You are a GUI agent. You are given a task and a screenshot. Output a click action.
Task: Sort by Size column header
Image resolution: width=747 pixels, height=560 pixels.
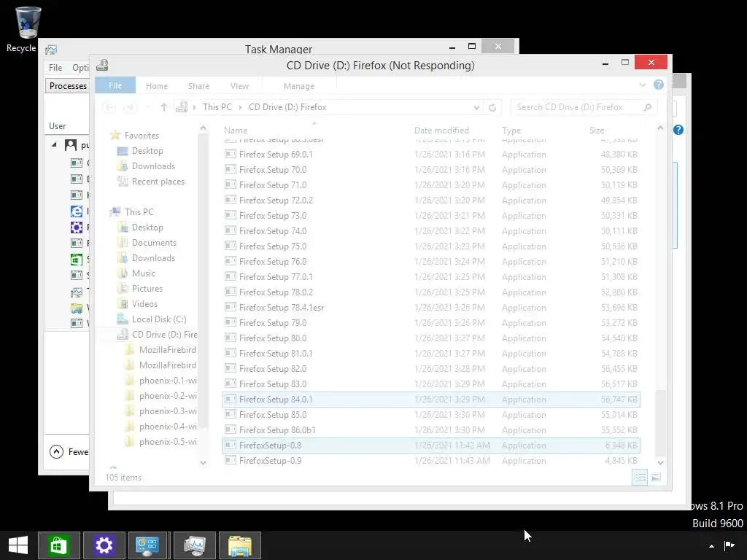coord(597,130)
